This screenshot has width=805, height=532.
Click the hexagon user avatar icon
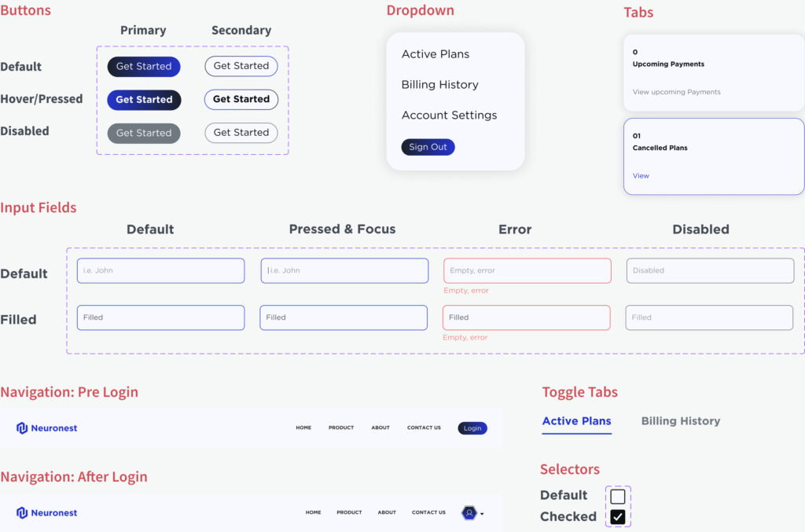[469, 513]
